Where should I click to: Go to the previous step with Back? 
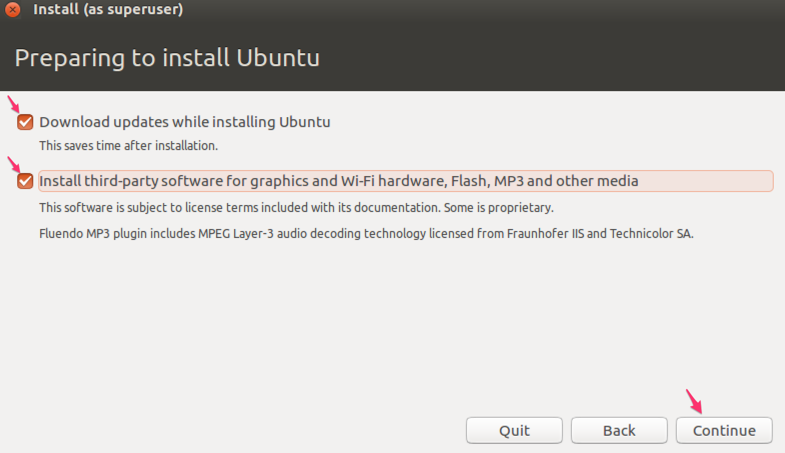(619, 430)
